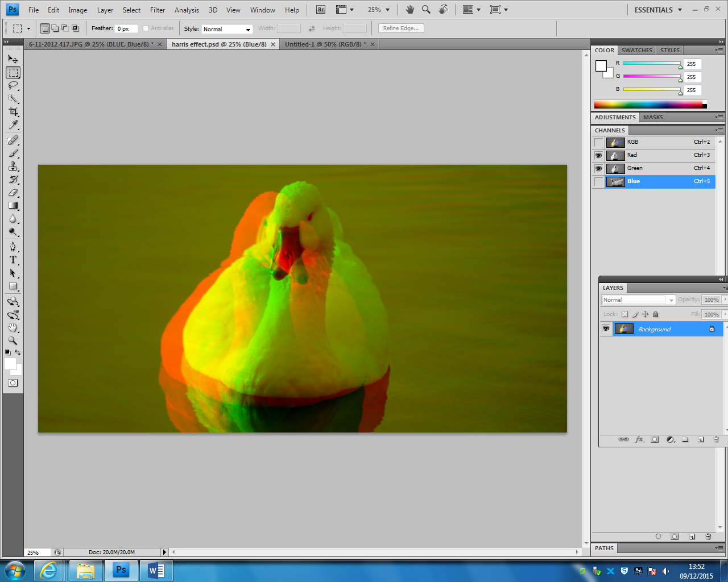Open Bridge from the application bar
This screenshot has height=582, width=728.
pos(320,9)
